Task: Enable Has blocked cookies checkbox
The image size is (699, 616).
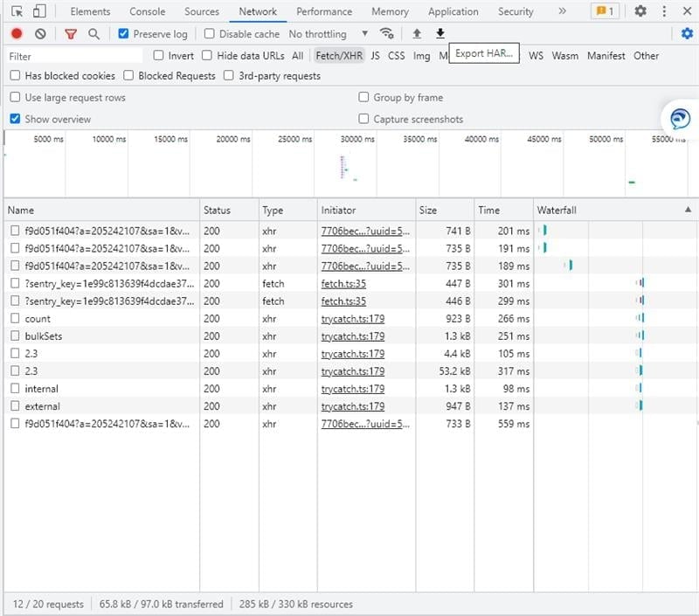Action: [15, 75]
